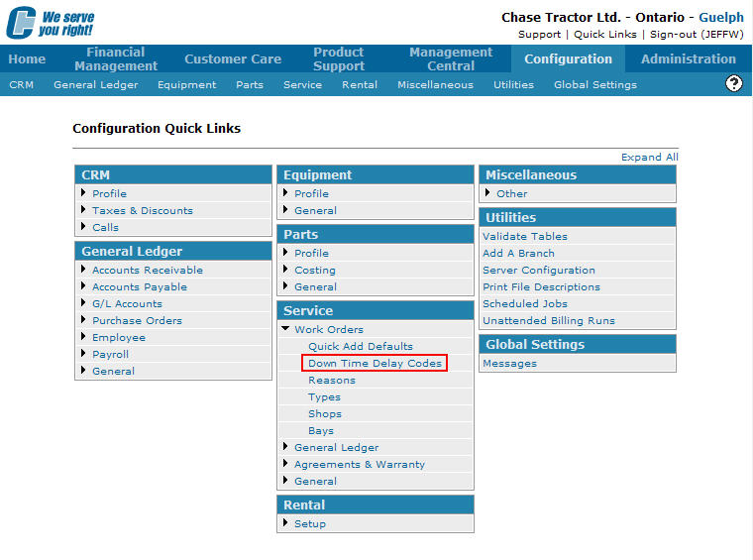Screen dimensions: 753x560
Task: Open Equipment submenu item
Action: click(187, 85)
